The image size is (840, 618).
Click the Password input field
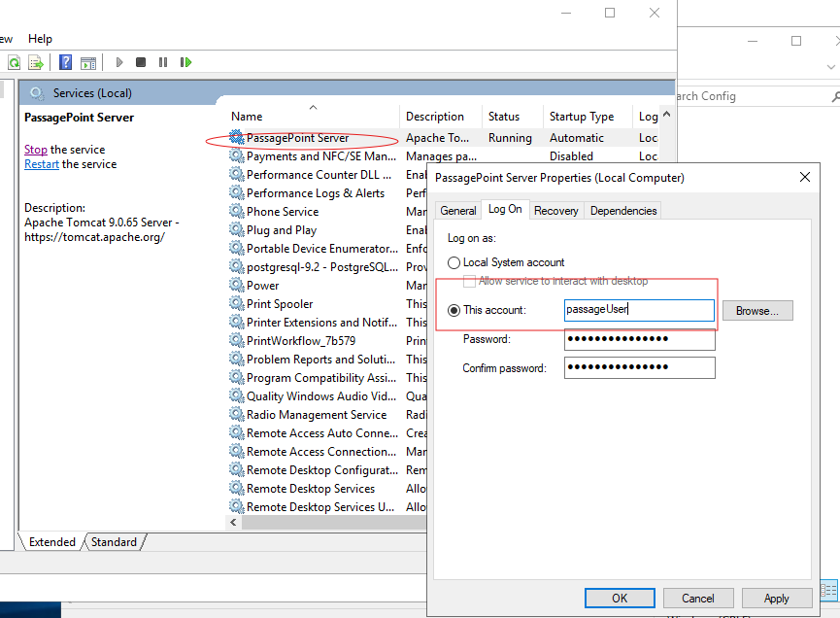click(640, 339)
